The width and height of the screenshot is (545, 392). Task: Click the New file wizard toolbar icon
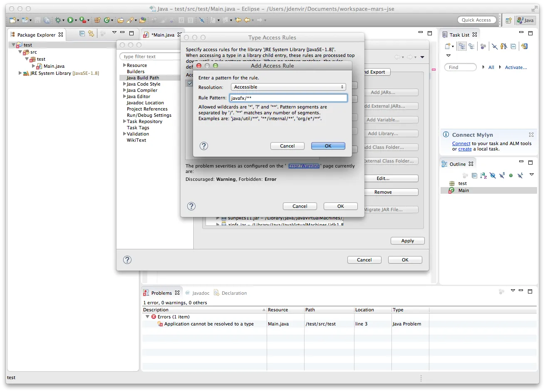pyautogui.click(x=13, y=20)
